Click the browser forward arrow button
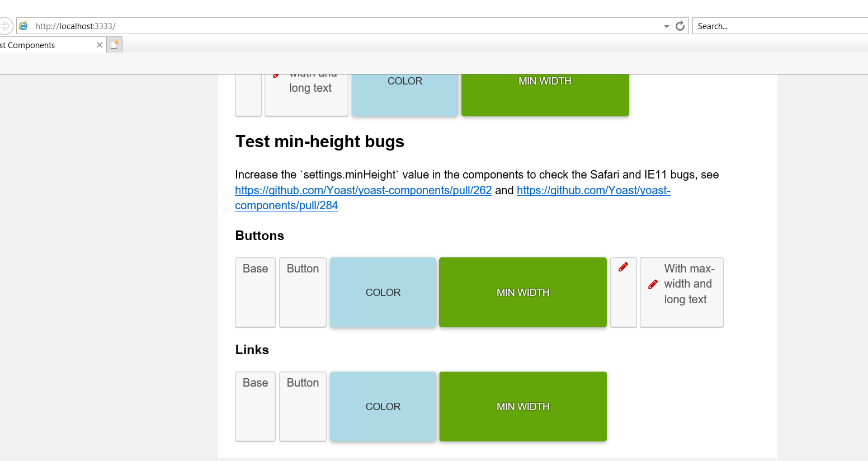Viewport: 868px width, 461px height. 4,26
